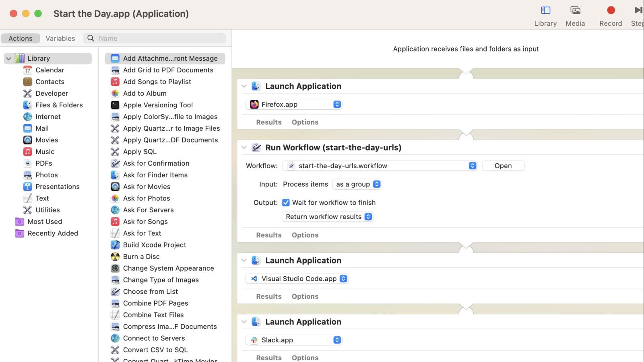This screenshot has width=644, height=362.
Task: Uncheck Wait for workflow to finish
Action: click(286, 202)
